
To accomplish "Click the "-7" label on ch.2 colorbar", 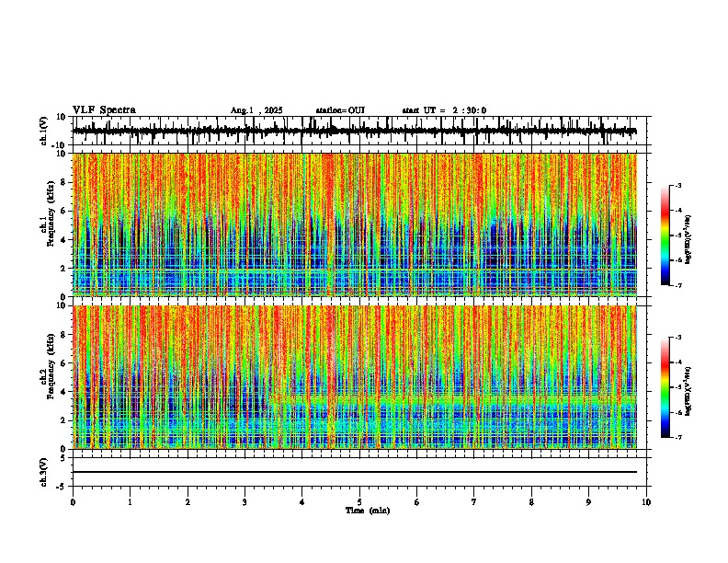I will 677,437.
